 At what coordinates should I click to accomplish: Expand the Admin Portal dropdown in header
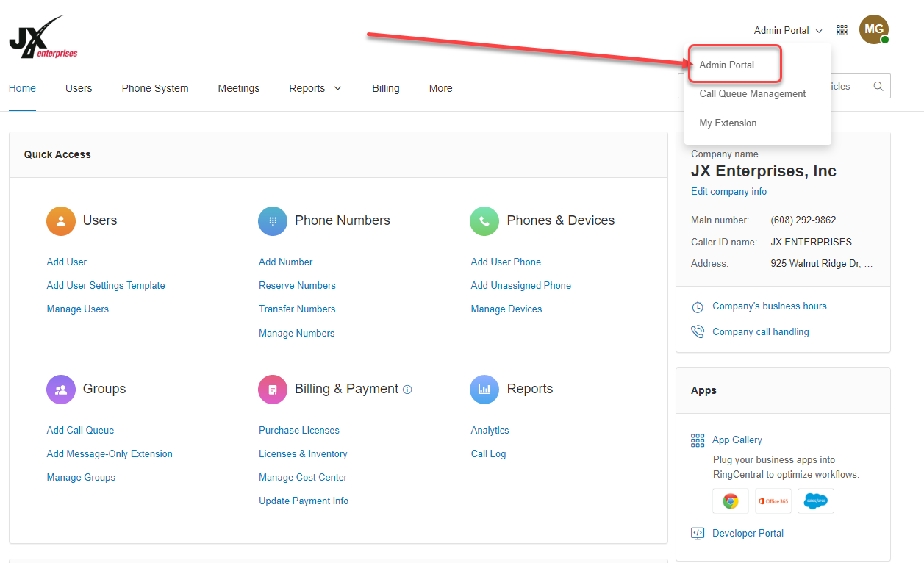point(788,30)
